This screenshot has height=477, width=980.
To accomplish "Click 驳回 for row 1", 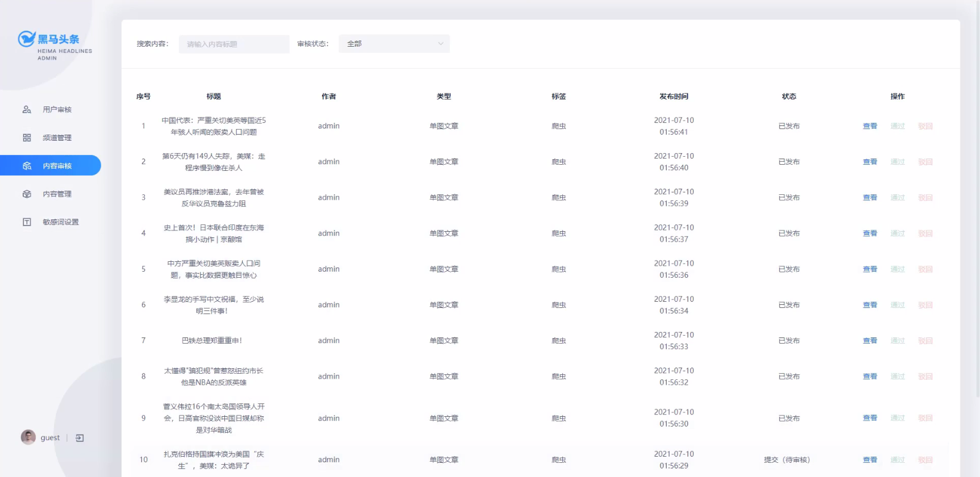I will click(x=925, y=126).
